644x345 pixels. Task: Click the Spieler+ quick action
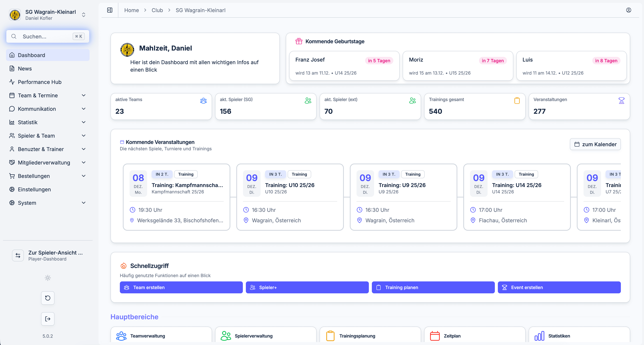[x=307, y=288]
